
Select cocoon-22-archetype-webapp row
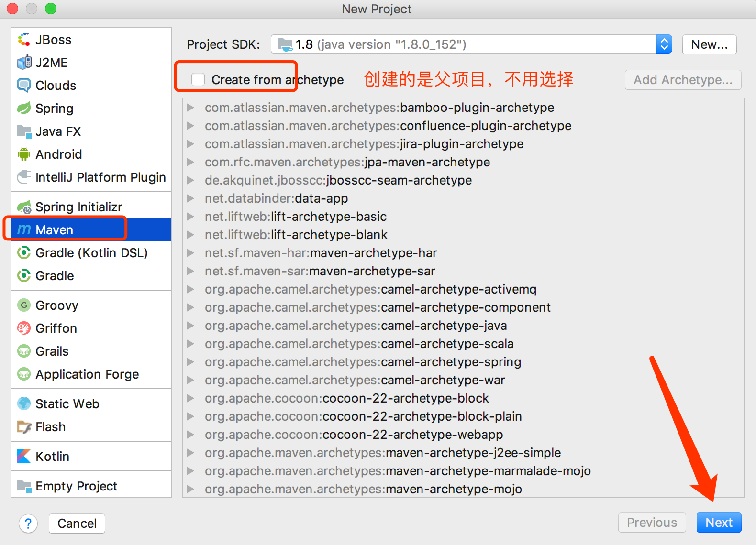[x=463, y=435]
